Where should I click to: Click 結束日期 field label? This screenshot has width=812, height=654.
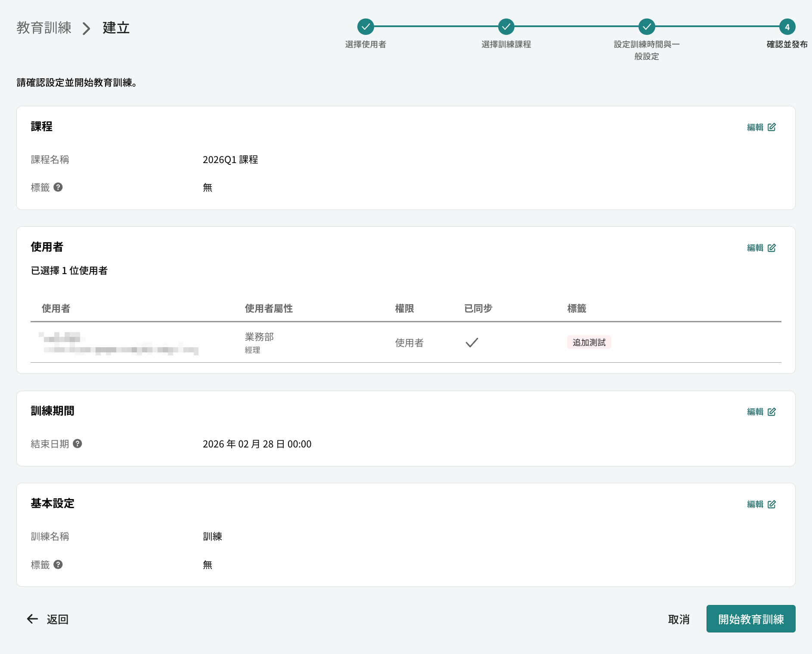(x=50, y=444)
